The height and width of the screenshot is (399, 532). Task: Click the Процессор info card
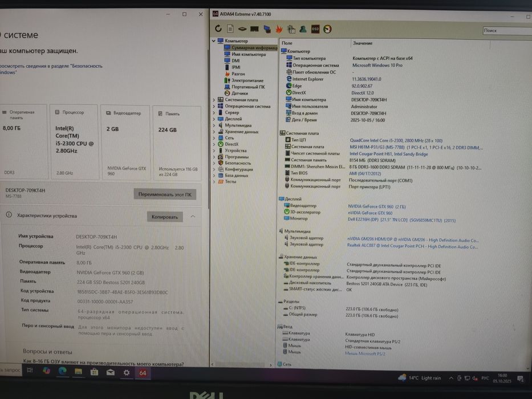click(x=75, y=141)
